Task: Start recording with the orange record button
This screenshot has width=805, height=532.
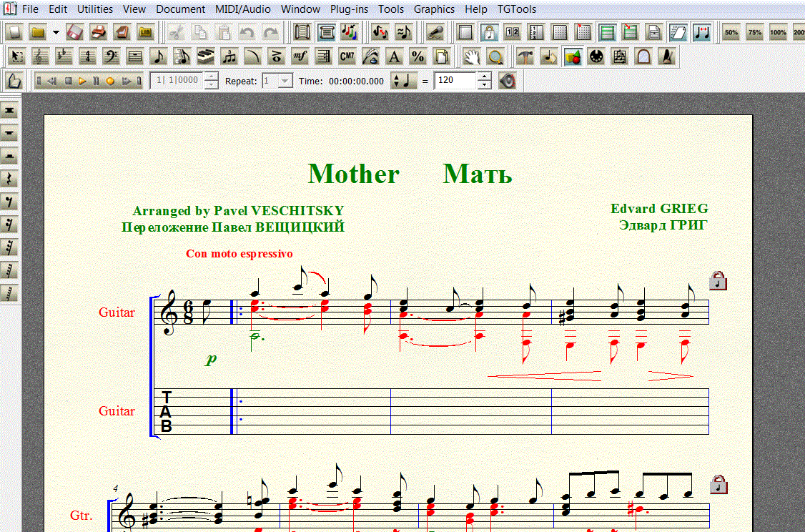Action: coord(110,81)
